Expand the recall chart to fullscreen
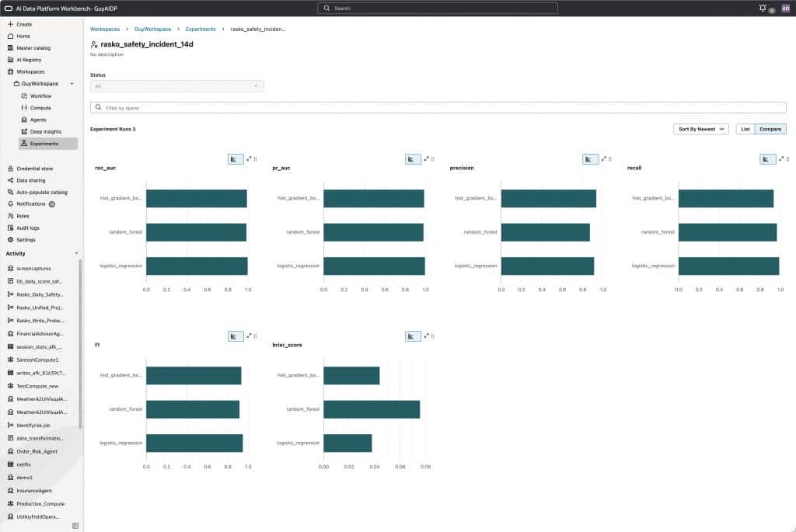The image size is (796, 532). 780,159
